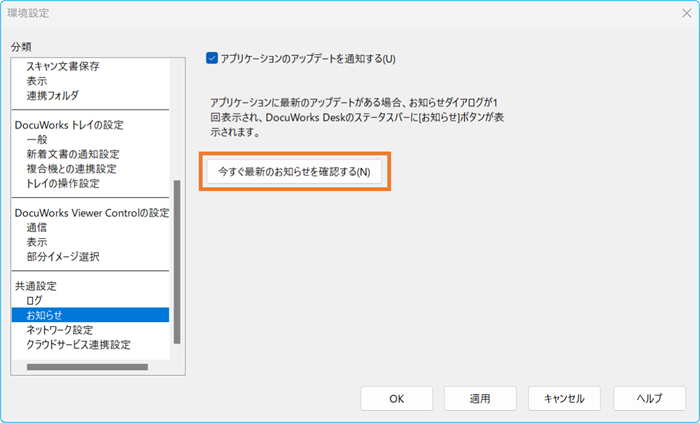The width and height of the screenshot is (700, 423).
Task: Select 連携フォルダ in category list
Action: (52, 96)
